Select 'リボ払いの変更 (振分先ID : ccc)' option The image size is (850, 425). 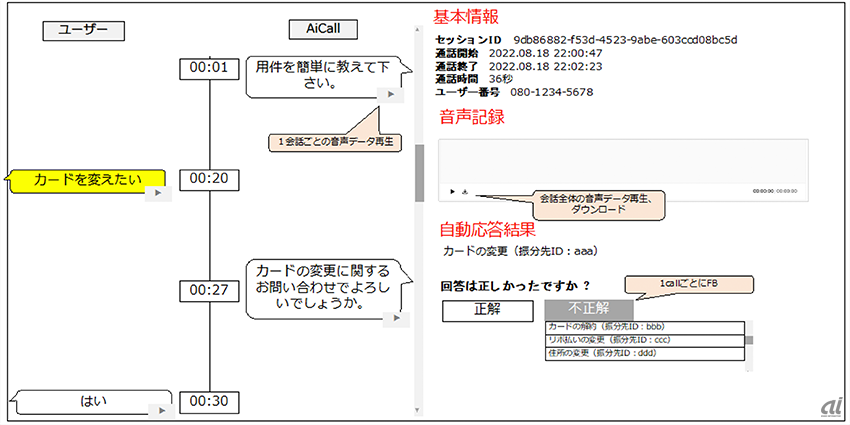tap(645, 341)
